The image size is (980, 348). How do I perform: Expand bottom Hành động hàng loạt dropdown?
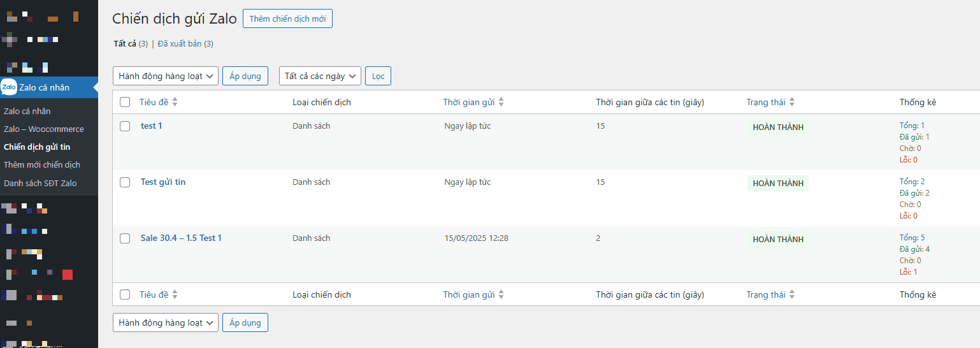(x=166, y=323)
